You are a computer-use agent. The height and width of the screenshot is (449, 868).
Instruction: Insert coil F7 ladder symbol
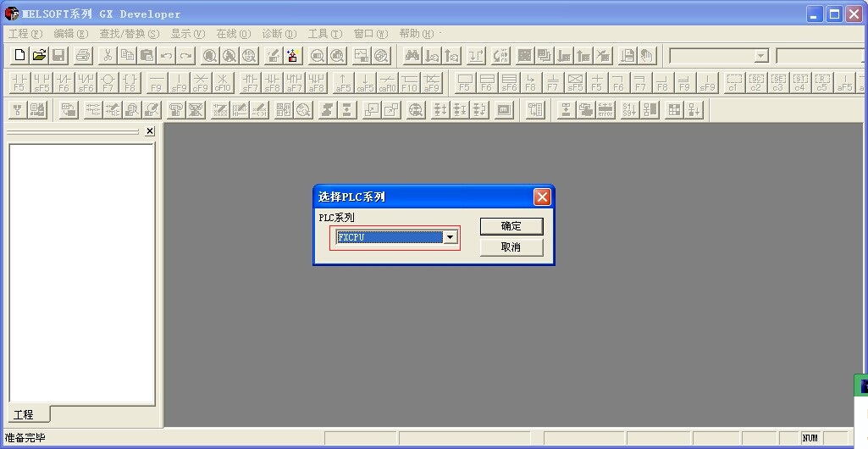click(x=108, y=82)
